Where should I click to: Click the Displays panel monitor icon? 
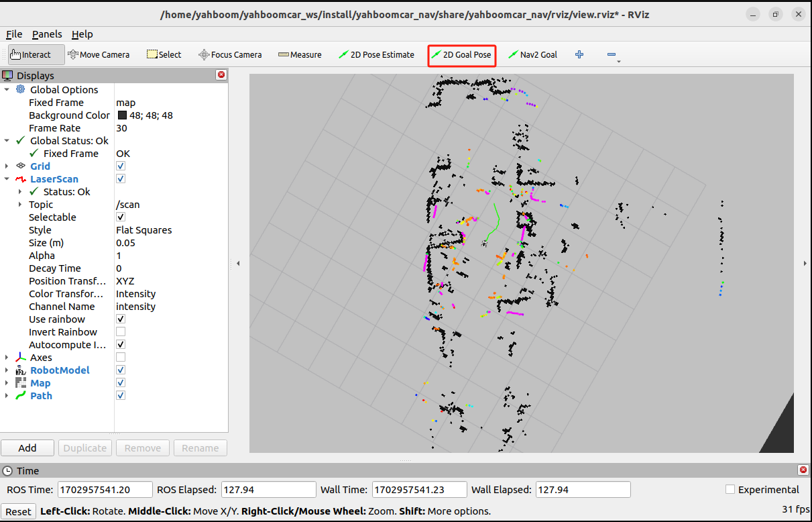7,76
